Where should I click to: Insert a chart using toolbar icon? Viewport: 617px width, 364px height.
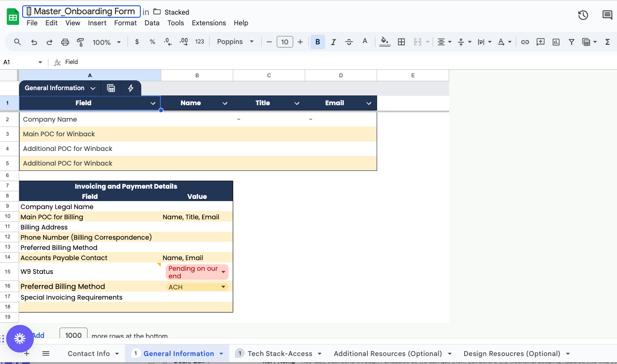coord(556,42)
